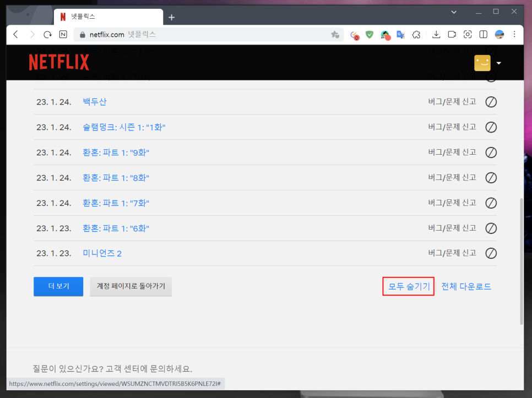Click the padlock site info icon
The width and height of the screenshot is (532, 398).
pos(82,35)
